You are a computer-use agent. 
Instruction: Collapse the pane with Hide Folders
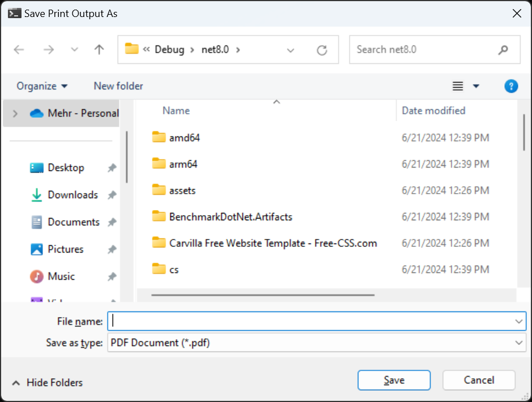click(x=48, y=383)
